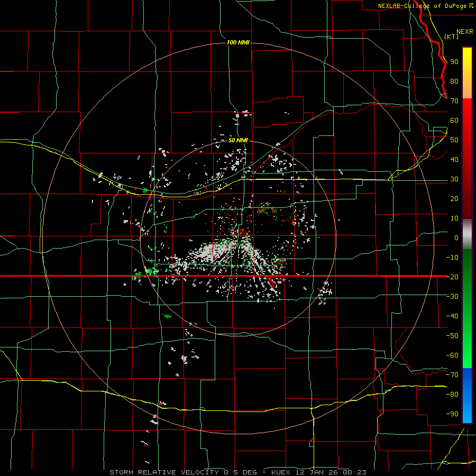Click the 70 value on velocity scale

coord(454,101)
